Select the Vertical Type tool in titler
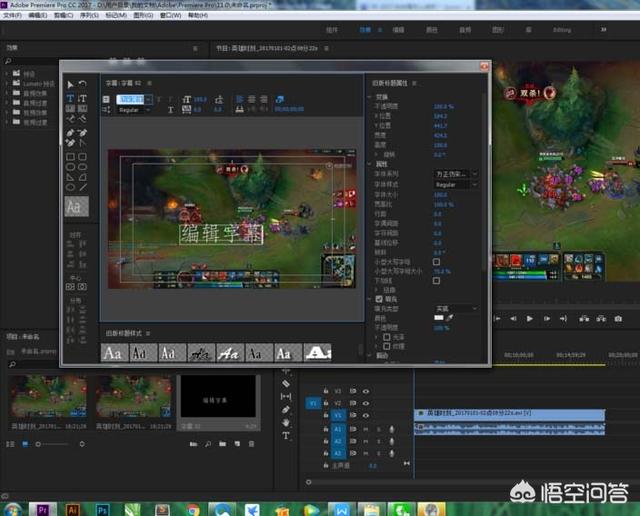This screenshot has height=516, width=640. click(x=82, y=98)
